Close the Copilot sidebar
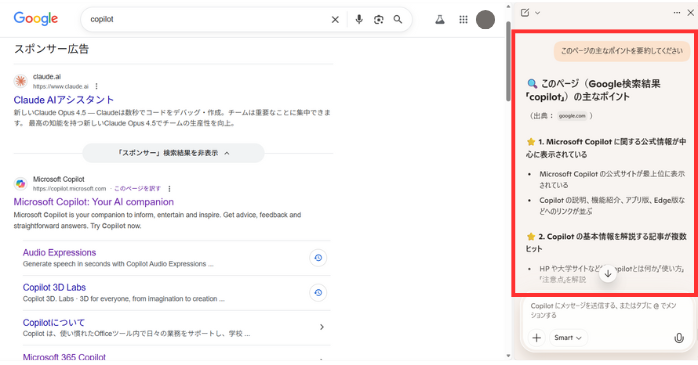Image resolution: width=698 pixels, height=365 pixels. 690,12
